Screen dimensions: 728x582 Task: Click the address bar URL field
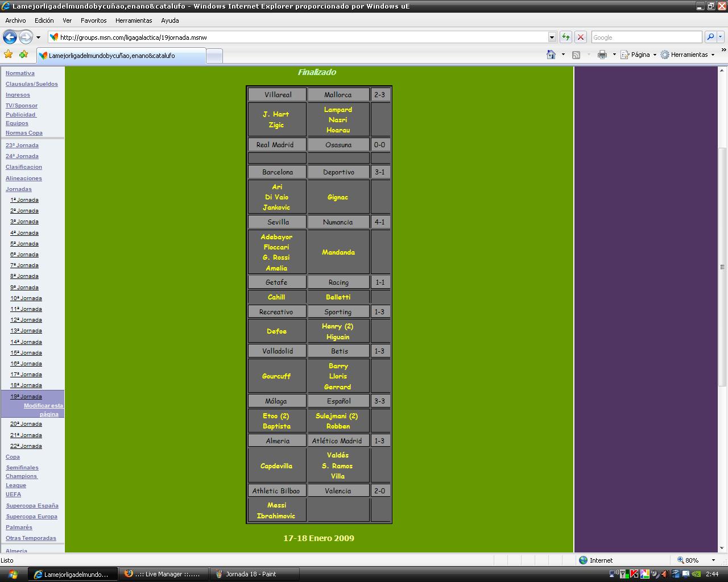point(297,38)
